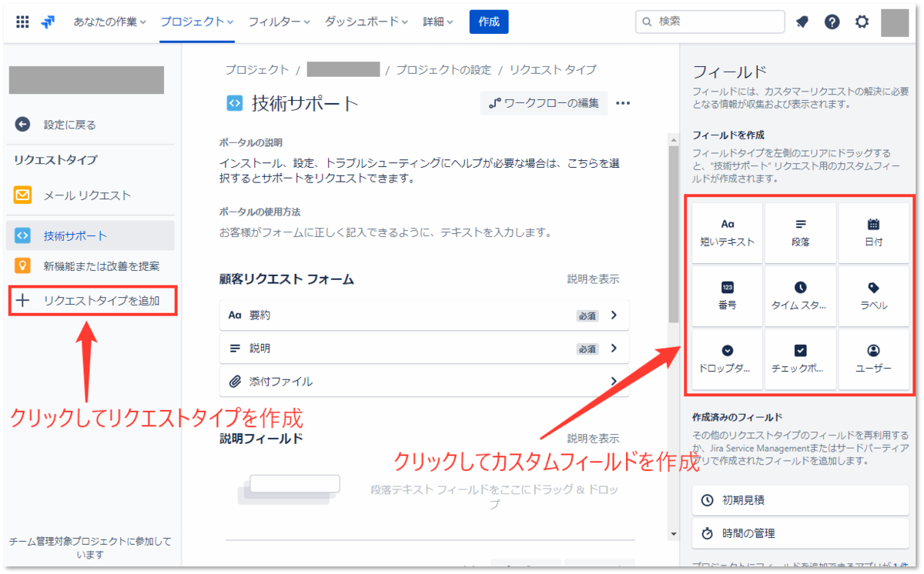Viewport: 924px width, 574px height.
Task: Open the Atlassian app switcher grid icon
Action: click(22, 22)
